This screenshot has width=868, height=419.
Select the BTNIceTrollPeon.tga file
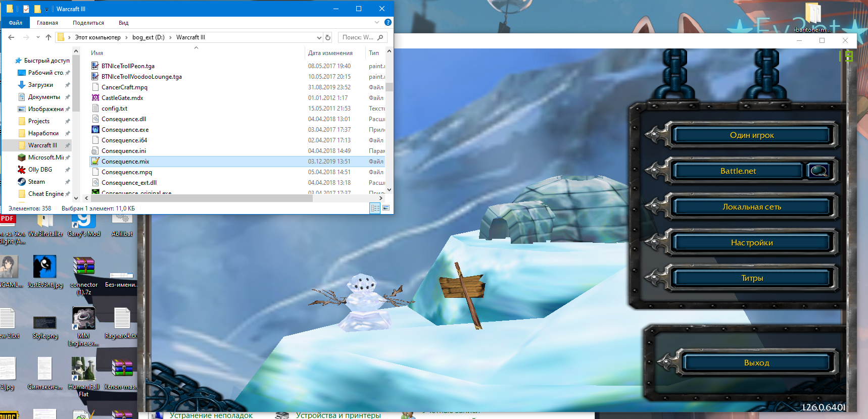pos(128,66)
